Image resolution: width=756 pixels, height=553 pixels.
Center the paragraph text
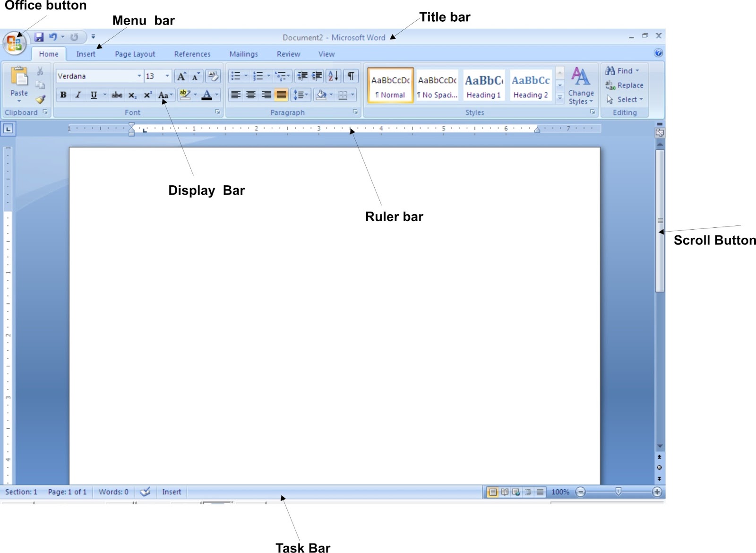[251, 95]
